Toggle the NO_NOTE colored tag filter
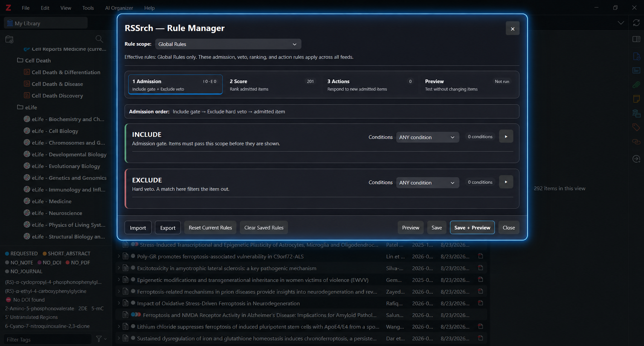The image size is (644, 346). pos(19,262)
